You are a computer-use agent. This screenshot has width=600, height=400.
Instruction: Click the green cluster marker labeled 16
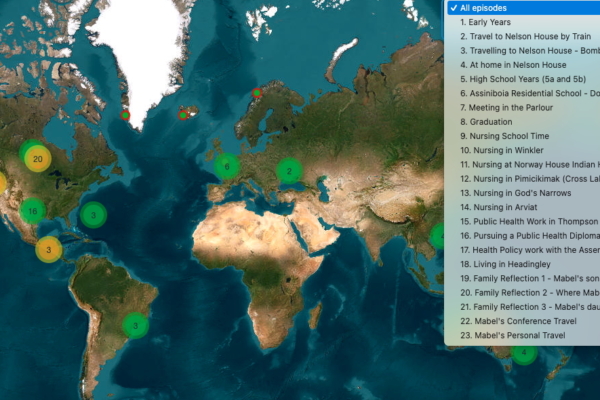tap(32, 211)
